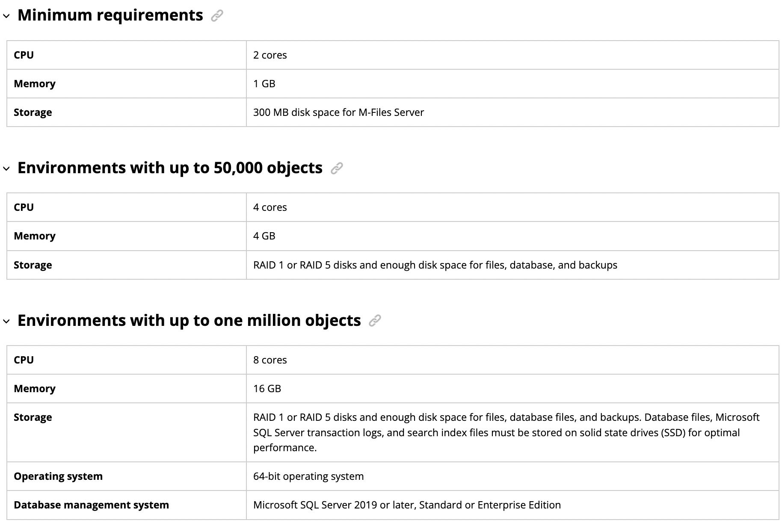This screenshot has height=532, width=782.
Task: Copy link icon beside Minimum requirements heading
Action: pyautogui.click(x=217, y=16)
